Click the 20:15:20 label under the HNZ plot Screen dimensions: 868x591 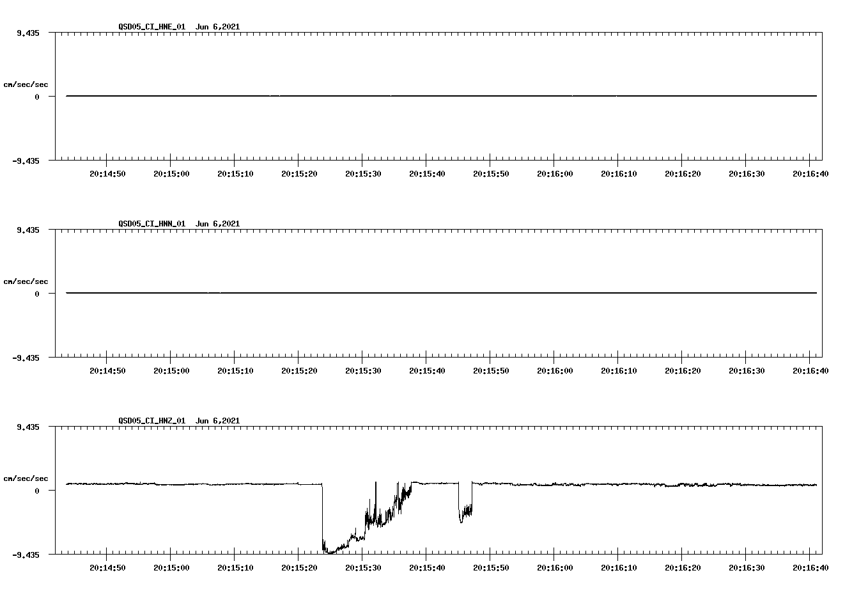point(299,568)
